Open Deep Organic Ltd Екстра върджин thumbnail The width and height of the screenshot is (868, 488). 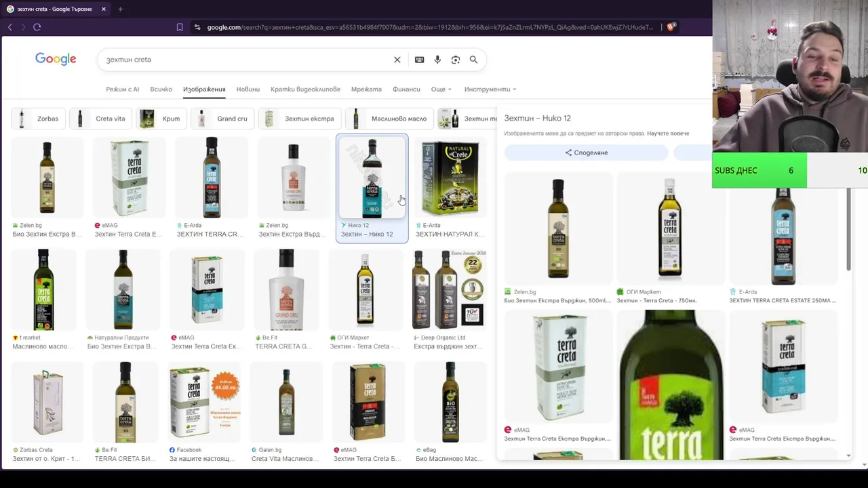tap(450, 290)
